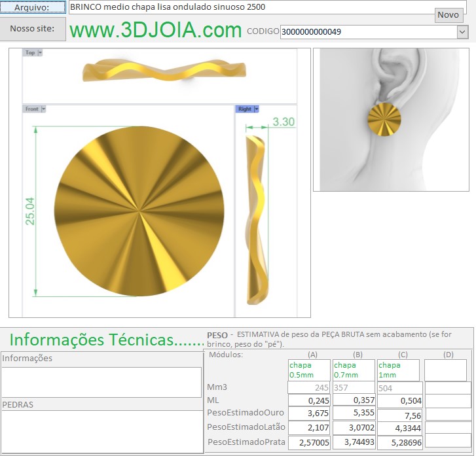Select module C chapa 1mm field
The image size is (476, 456).
coord(399,370)
